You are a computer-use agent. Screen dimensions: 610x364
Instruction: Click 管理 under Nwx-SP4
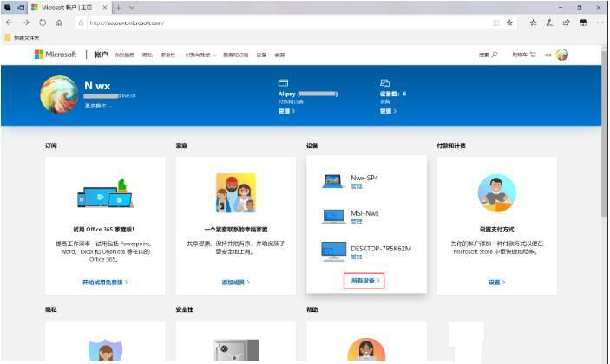(357, 186)
